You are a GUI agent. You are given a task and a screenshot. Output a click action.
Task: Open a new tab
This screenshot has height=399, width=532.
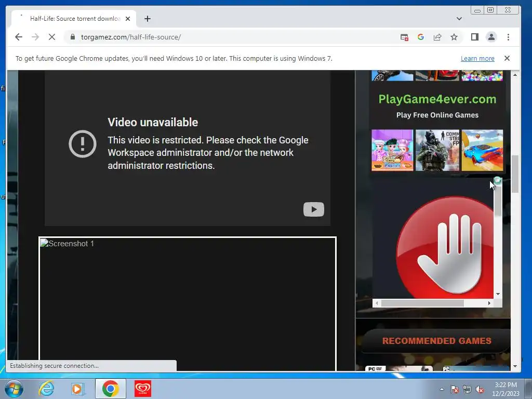point(147,19)
